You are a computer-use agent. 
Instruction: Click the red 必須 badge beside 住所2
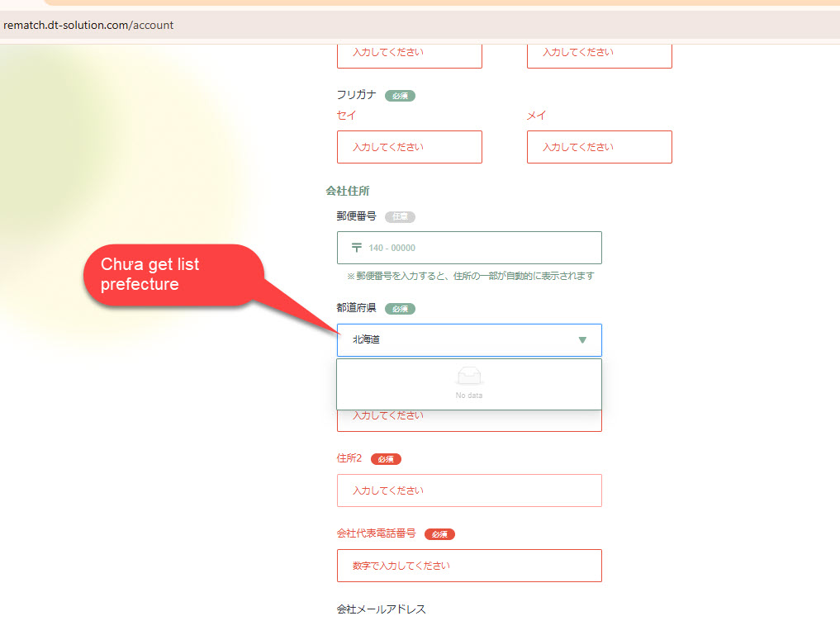coord(386,459)
